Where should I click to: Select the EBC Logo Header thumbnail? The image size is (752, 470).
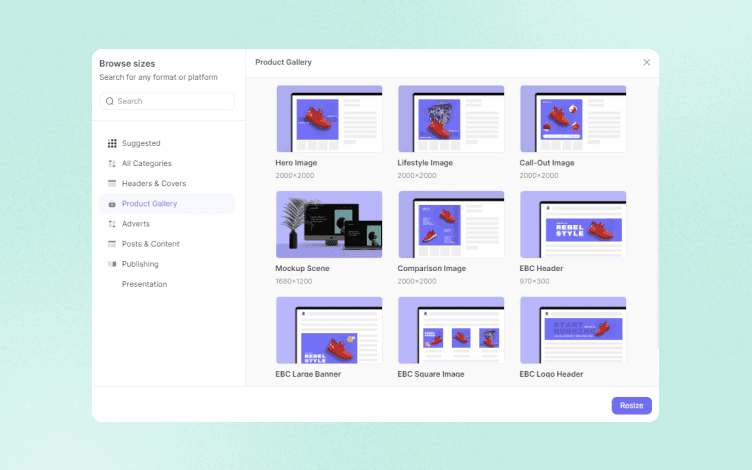(573, 330)
